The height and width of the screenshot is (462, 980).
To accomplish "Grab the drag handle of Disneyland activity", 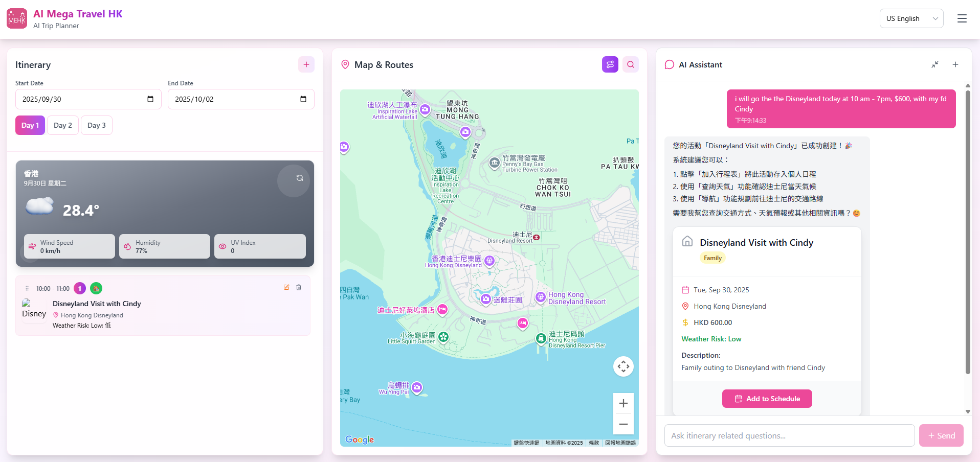I will (x=27, y=288).
